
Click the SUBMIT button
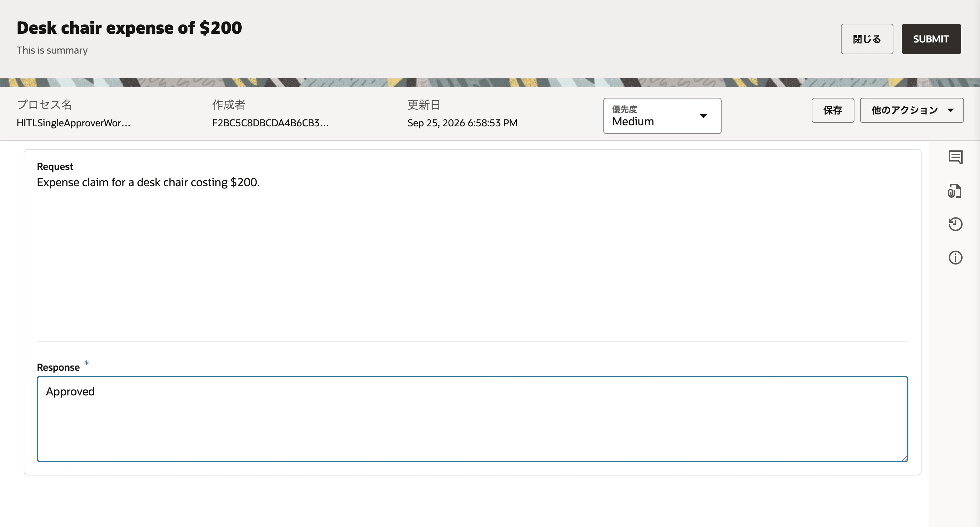(x=931, y=39)
